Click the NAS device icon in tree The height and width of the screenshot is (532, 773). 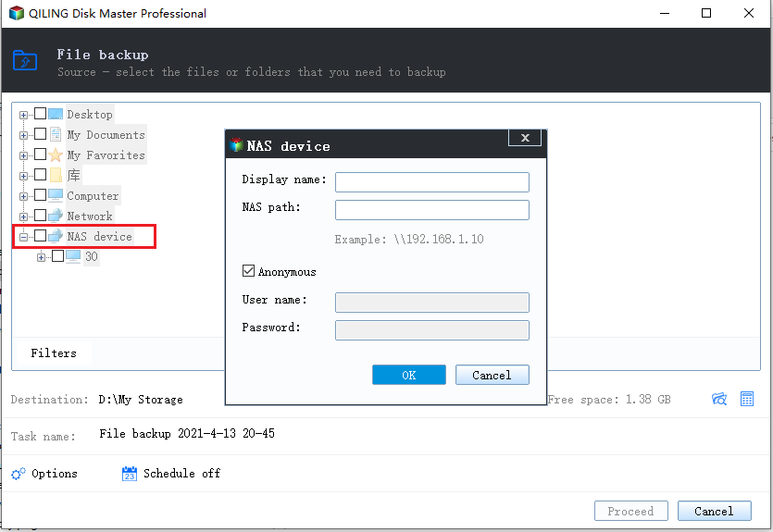click(56, 236)
